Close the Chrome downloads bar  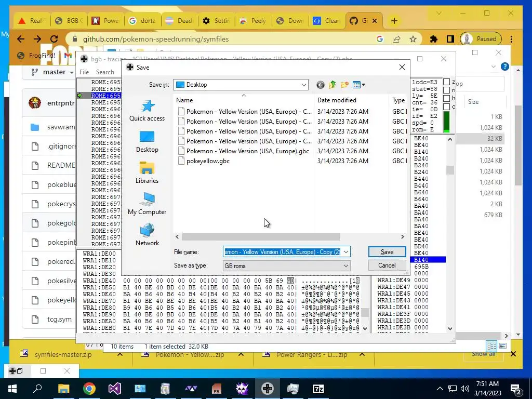click(x=513, y=354)
